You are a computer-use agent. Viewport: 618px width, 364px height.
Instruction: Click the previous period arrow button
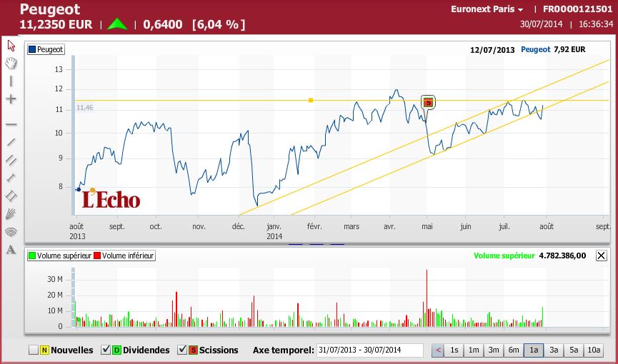click(x=438, y=350)
